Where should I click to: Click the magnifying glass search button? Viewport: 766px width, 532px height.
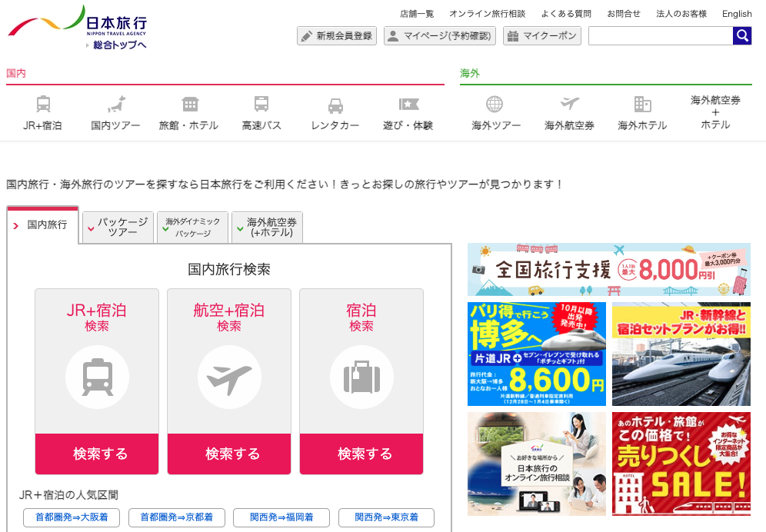click(742, 35)
